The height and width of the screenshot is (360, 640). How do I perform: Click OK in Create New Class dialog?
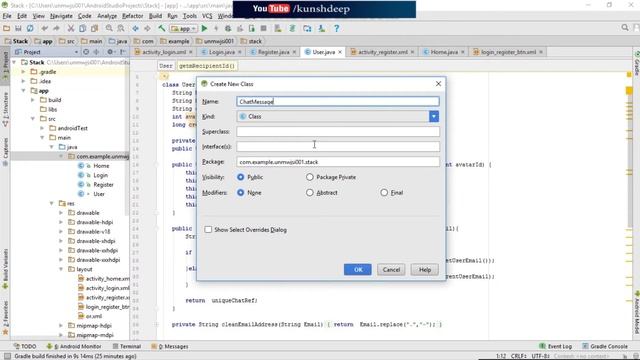click(x=358, y=269)
